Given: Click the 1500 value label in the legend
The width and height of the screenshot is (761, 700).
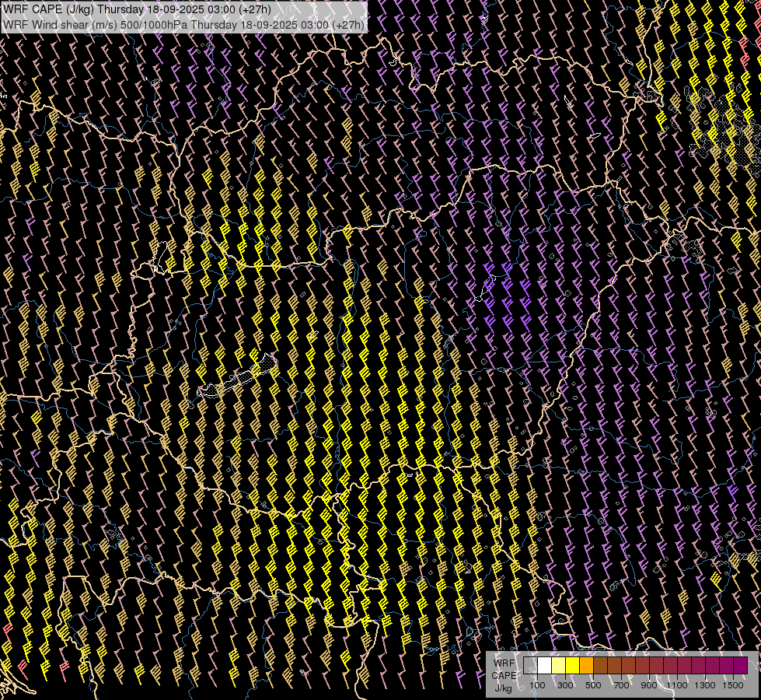Looking at the screenshot, I should click(x=733, y=685).
